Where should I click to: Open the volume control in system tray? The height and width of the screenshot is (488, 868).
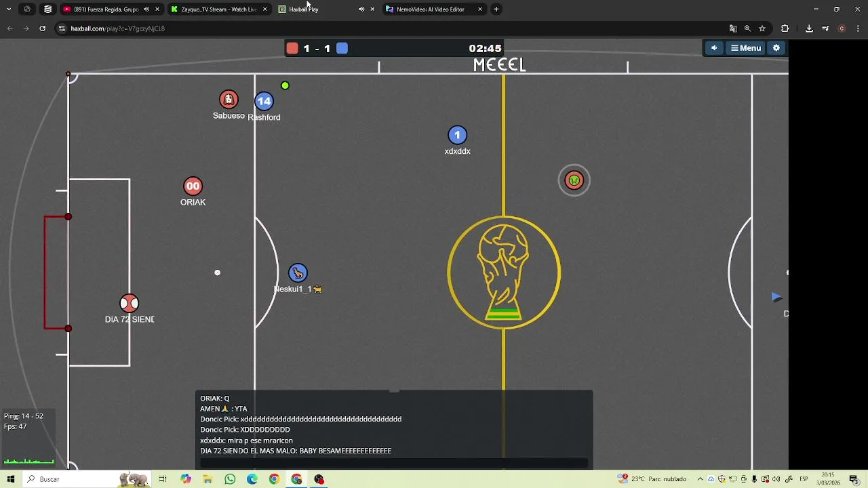776,479
